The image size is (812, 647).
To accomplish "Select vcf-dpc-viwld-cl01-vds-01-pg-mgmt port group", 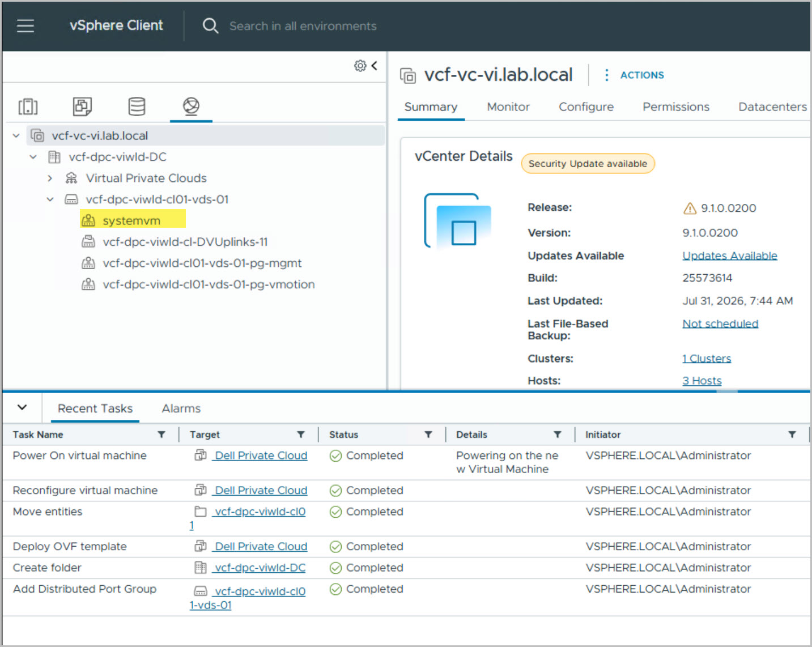I will 202,263.
